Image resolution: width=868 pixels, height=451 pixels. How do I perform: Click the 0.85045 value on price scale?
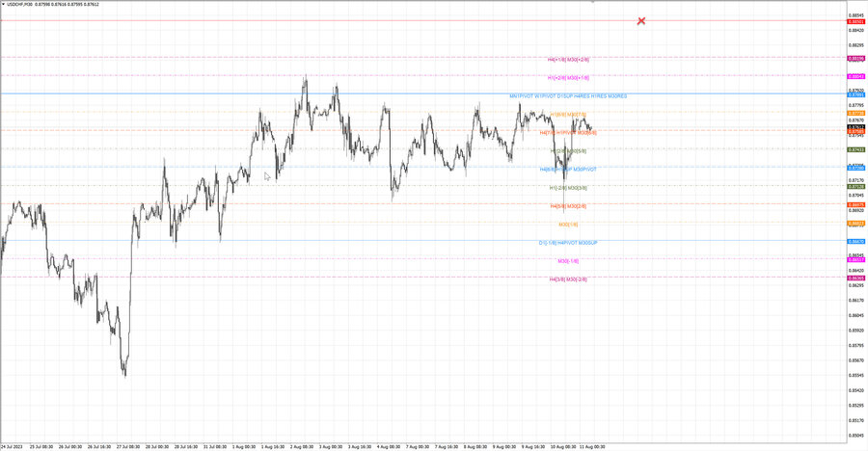pos(855,436)
